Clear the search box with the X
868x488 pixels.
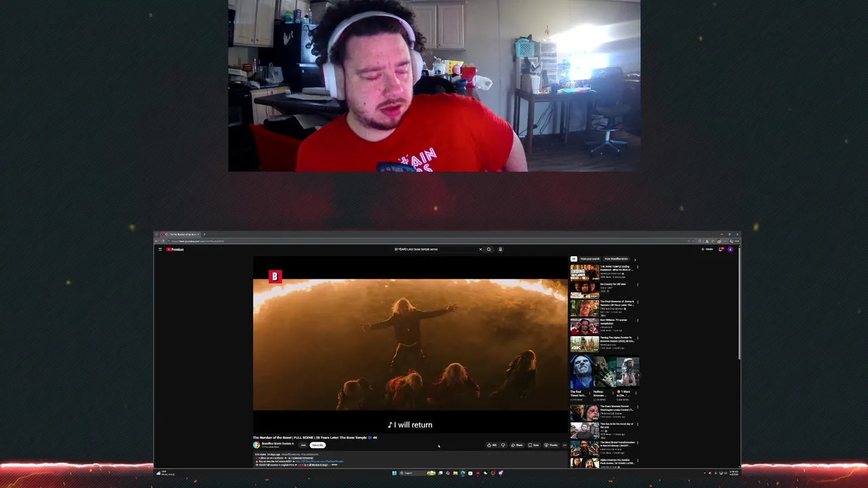[480, 249]
